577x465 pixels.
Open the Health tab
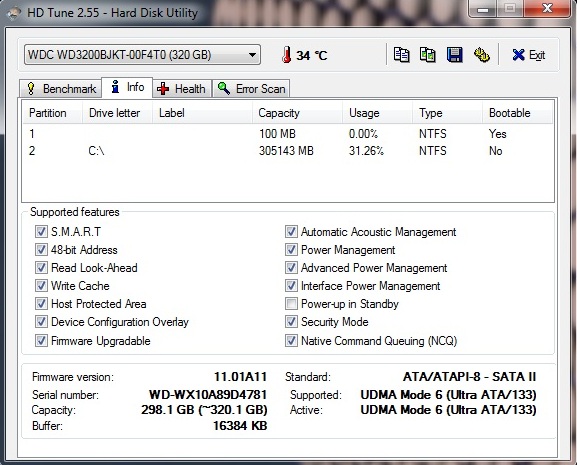182,89
